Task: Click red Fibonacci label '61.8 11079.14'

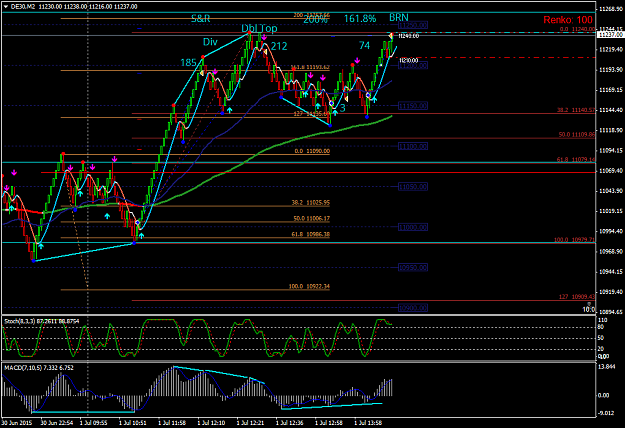Action: pyautogui.click(x=576, y=160)
